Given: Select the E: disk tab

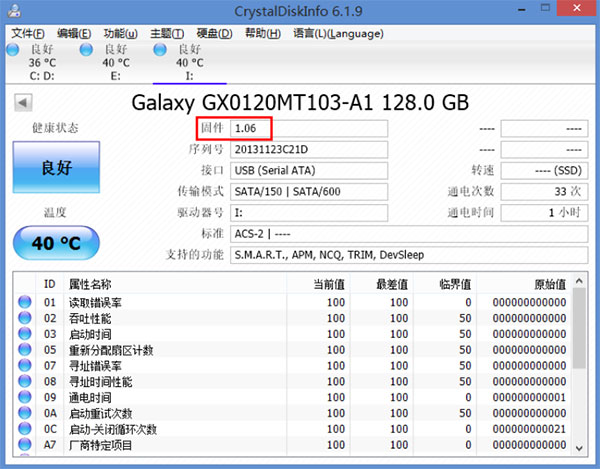Looking at the screenshot, I should [116, 62].
